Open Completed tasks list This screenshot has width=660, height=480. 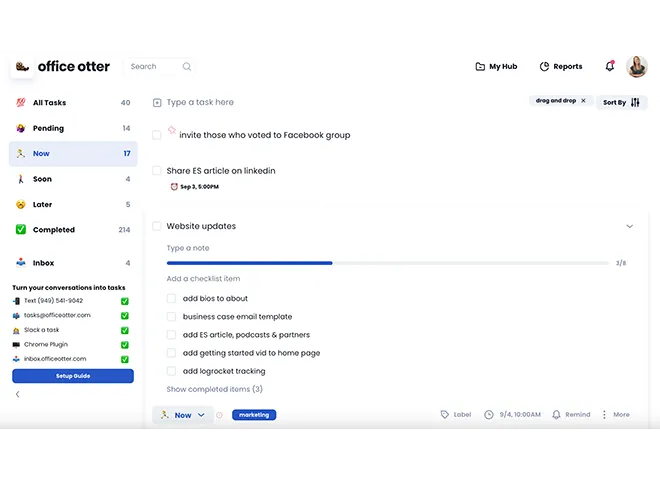tap(53, 230)
